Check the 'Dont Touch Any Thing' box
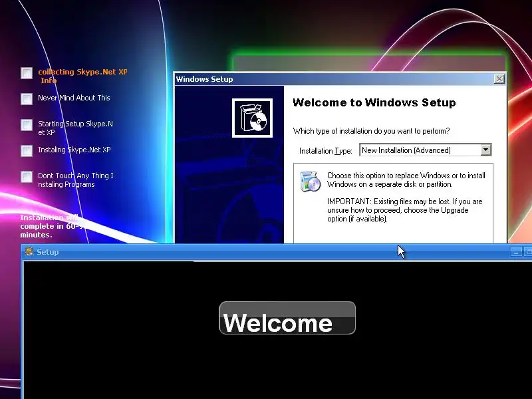Screen dimensions: 532x399 click(x=27, y=176)
